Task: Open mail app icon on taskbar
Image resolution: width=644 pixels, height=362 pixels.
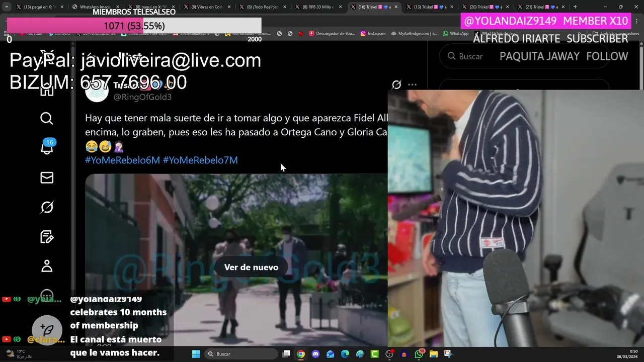Action: [330, 354]
